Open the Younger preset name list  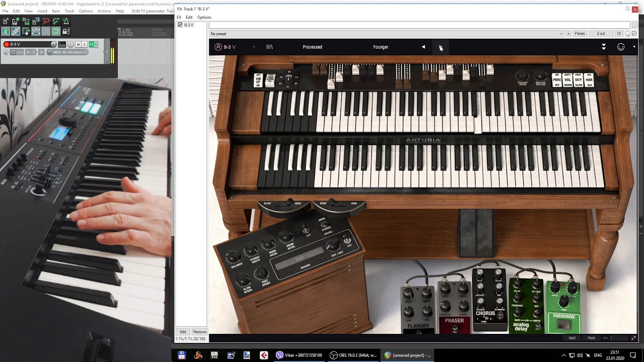tap(381, 47)
